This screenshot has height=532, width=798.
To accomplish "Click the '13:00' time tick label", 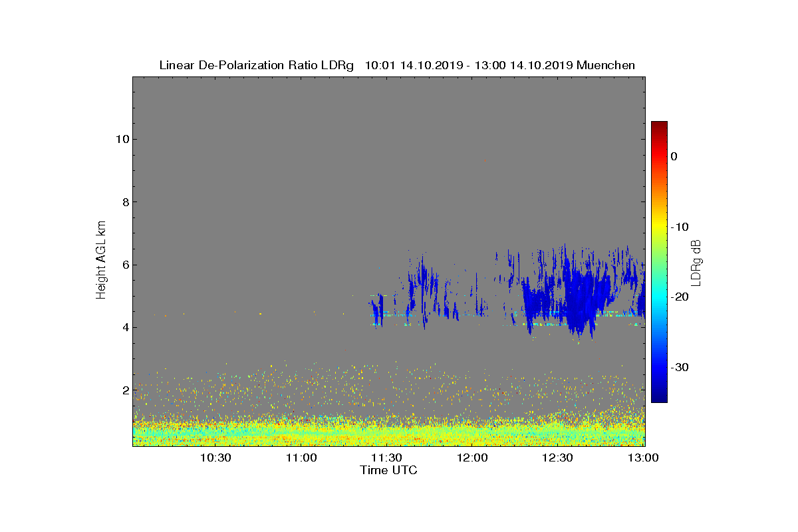I will coord(643,458).
